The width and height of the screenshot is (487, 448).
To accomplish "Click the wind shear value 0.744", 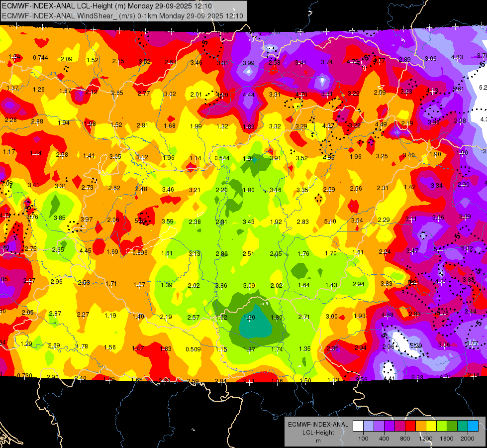I will (x=40, y=58).
